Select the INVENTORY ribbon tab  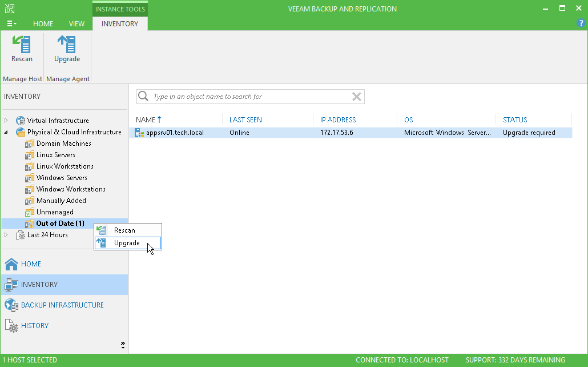pyautogui.click(x=120, y=23)
